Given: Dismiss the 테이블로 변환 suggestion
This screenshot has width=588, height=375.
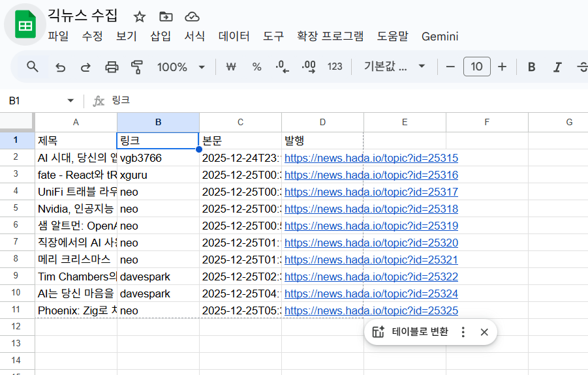Looking at the screenshot, I should point(484,332).
